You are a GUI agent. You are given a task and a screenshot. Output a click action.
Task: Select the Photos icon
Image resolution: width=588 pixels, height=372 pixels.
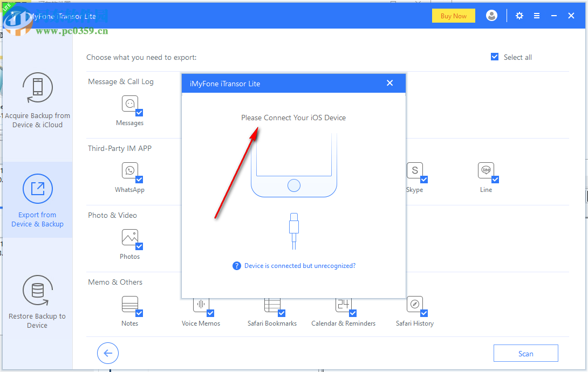coord(129,238)
